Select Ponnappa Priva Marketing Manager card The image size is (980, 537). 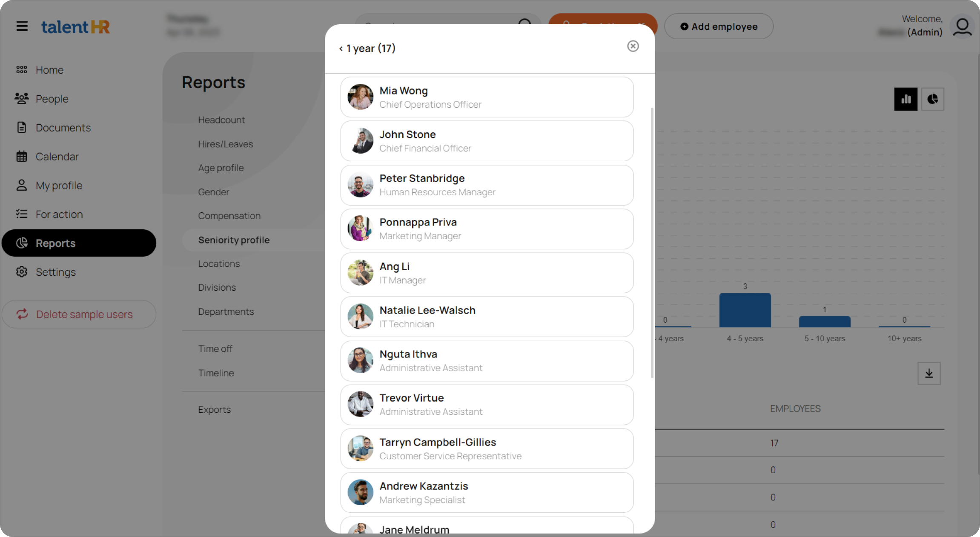click(x=487, y=229)
